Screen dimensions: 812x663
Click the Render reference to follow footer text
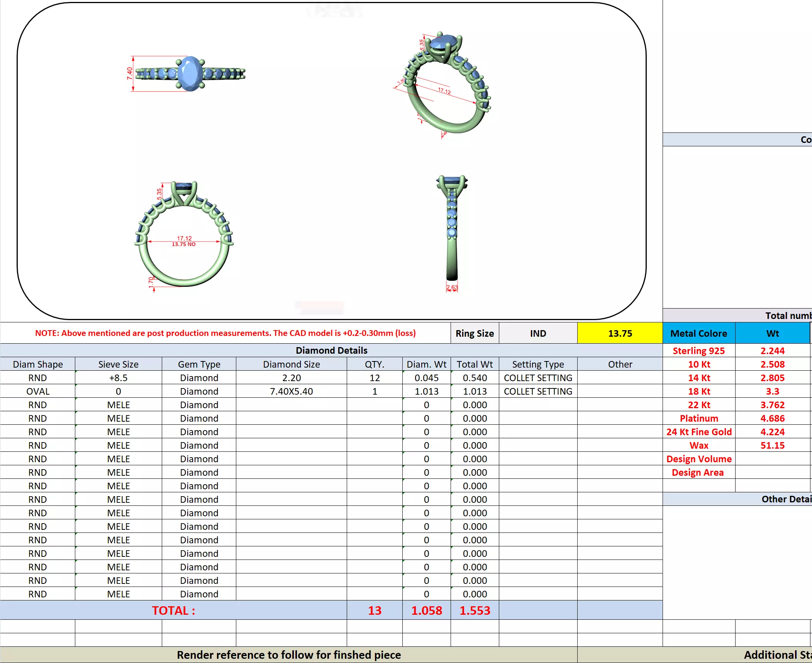pyautogui.click(x=289, y=655)
